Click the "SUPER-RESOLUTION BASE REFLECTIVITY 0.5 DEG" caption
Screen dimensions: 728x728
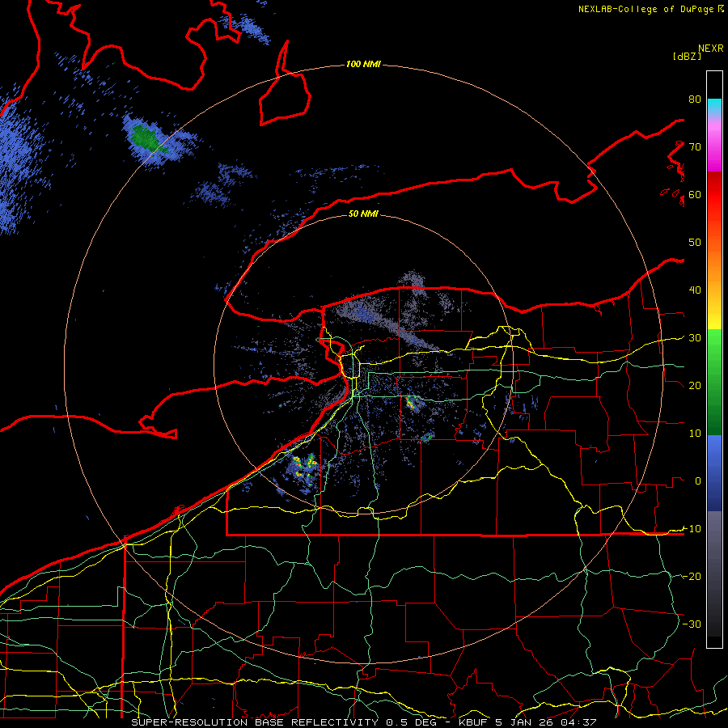click(283, 722)
